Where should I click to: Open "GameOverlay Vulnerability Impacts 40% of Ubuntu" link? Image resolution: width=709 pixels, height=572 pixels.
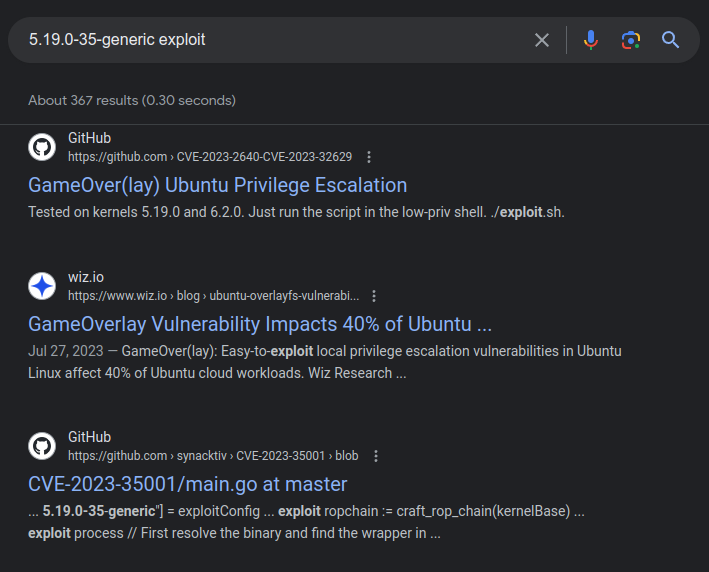[259, 324]
